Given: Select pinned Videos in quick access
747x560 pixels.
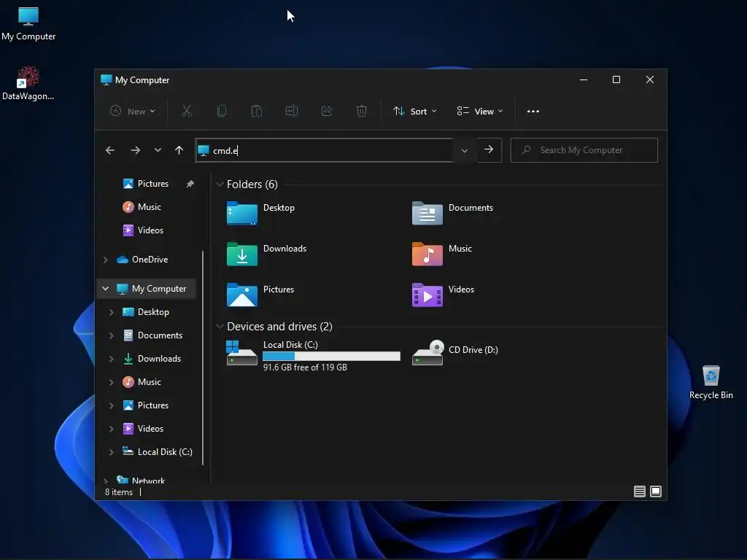Looking at the screenshot, I should (143, 230).
